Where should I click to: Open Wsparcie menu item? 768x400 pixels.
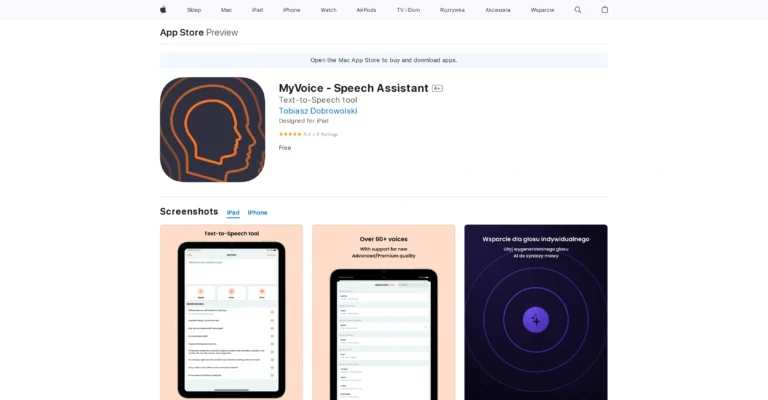click(x=542, y=10)
